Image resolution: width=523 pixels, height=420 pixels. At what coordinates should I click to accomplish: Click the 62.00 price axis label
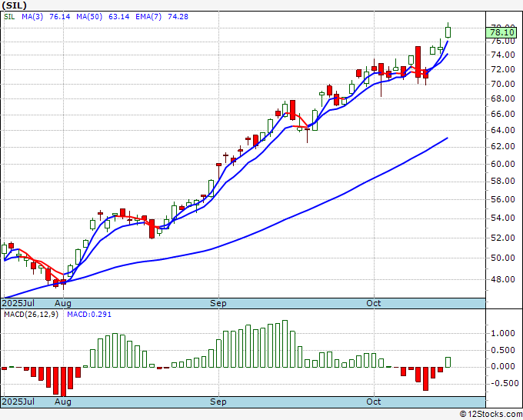(503, 146)
